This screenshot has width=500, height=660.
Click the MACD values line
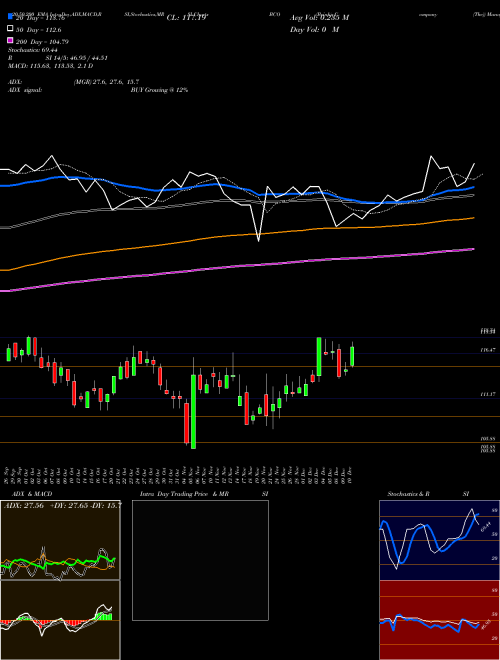point(51,66)
